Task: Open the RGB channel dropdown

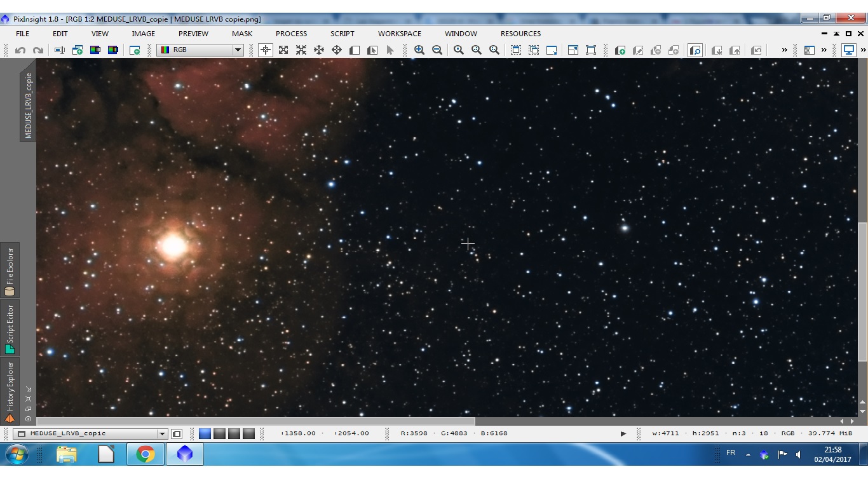Action: pos(200,50)
